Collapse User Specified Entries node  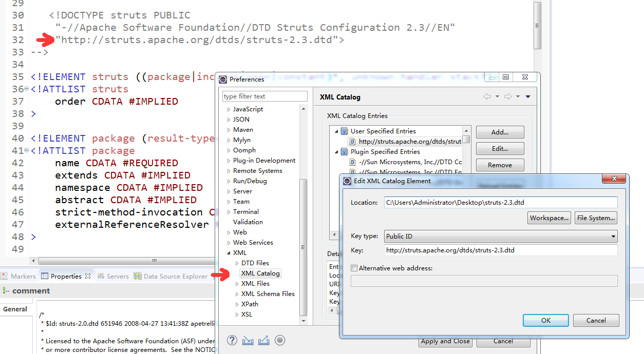(337, 131)
